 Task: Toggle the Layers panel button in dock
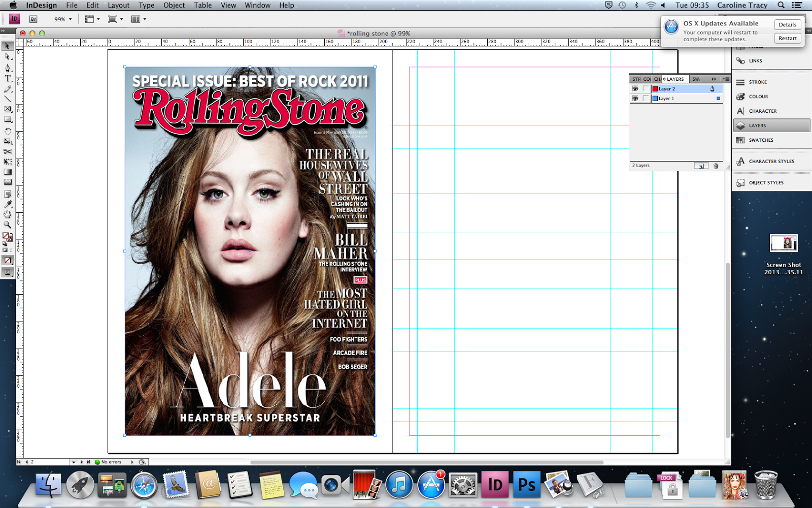click(x=771, y=125)
